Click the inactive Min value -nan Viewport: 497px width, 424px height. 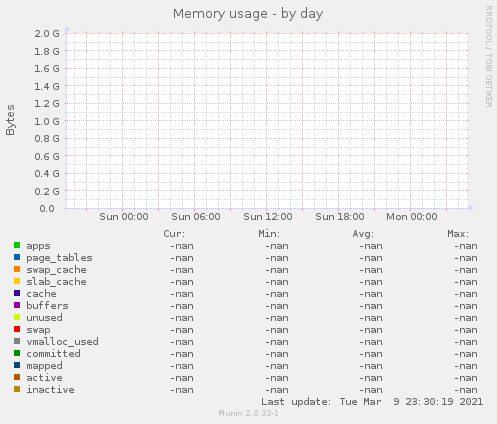click(x=277, y=390)
